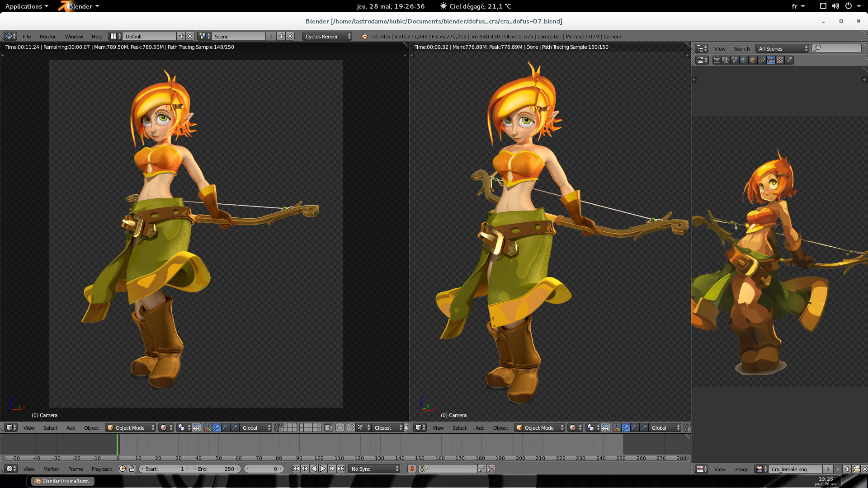Open the Texture properties tab
868x488 pixels.
point(780,60)
